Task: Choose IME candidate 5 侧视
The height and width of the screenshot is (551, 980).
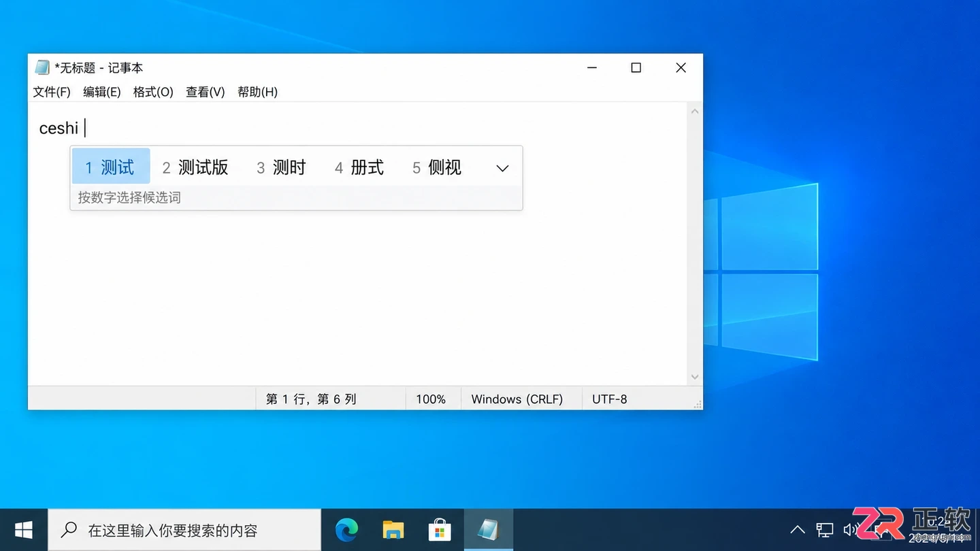Action: coord(437,167)
